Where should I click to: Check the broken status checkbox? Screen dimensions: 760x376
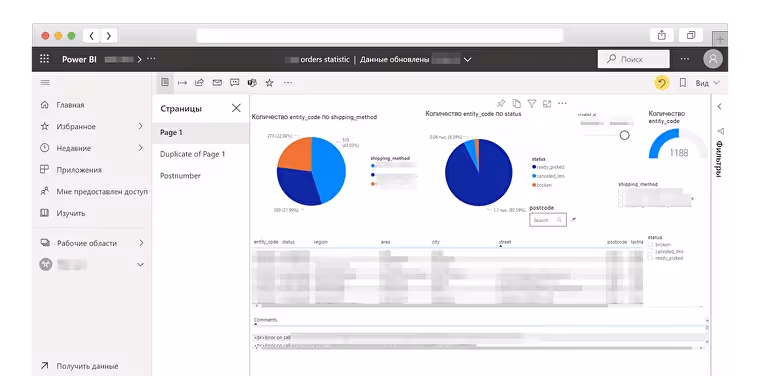click(650, 245)
